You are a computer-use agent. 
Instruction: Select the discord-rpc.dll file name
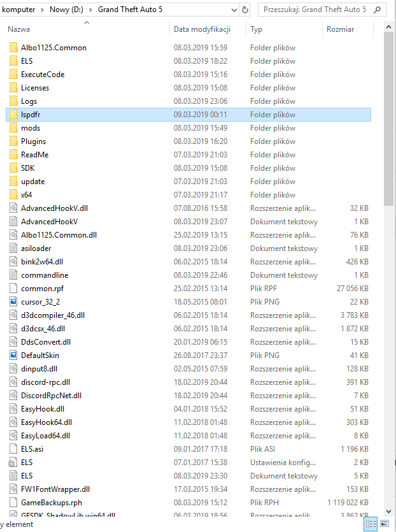pyautogui.click(x=45, y=382)
